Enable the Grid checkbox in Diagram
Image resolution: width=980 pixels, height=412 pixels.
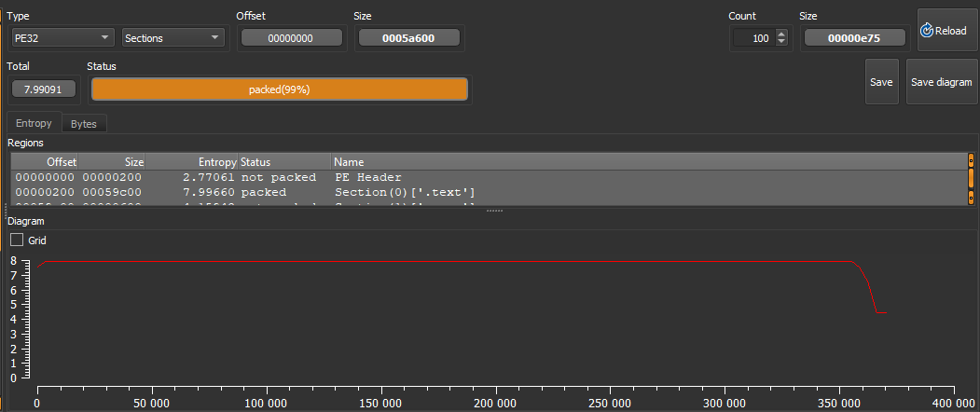pos(17,240)
